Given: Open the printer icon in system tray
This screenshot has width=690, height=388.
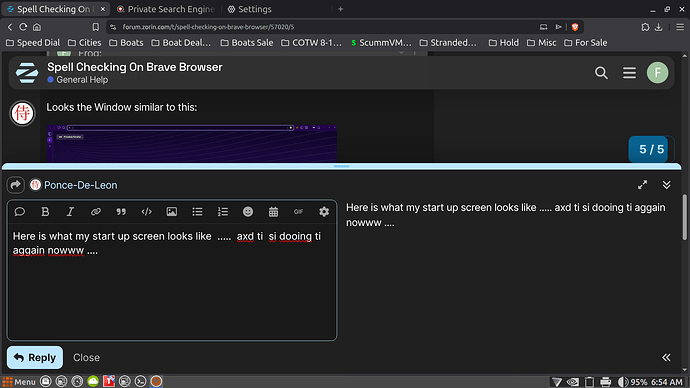Looking at the screenshot, I should tap(606, 382).
